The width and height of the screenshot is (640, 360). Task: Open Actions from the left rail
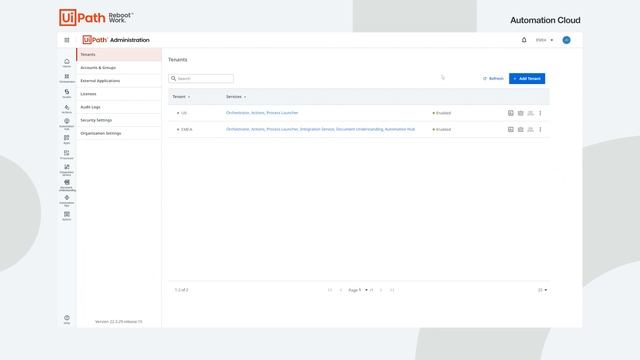click(x=67, y=109)
